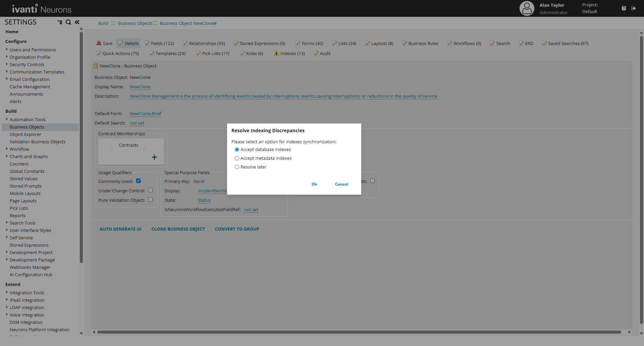
Task: Select the Resolve later radio button
Action: [237, 167]
